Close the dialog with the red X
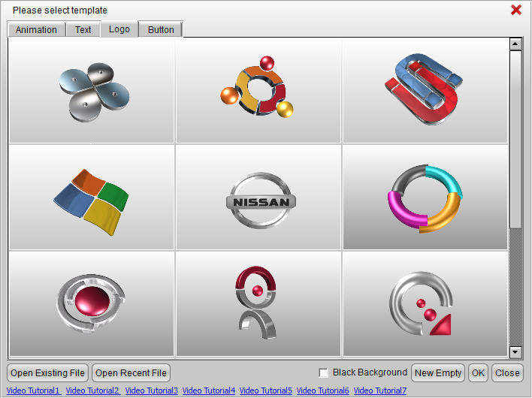532x398 pixels. (x=516, y=10)
